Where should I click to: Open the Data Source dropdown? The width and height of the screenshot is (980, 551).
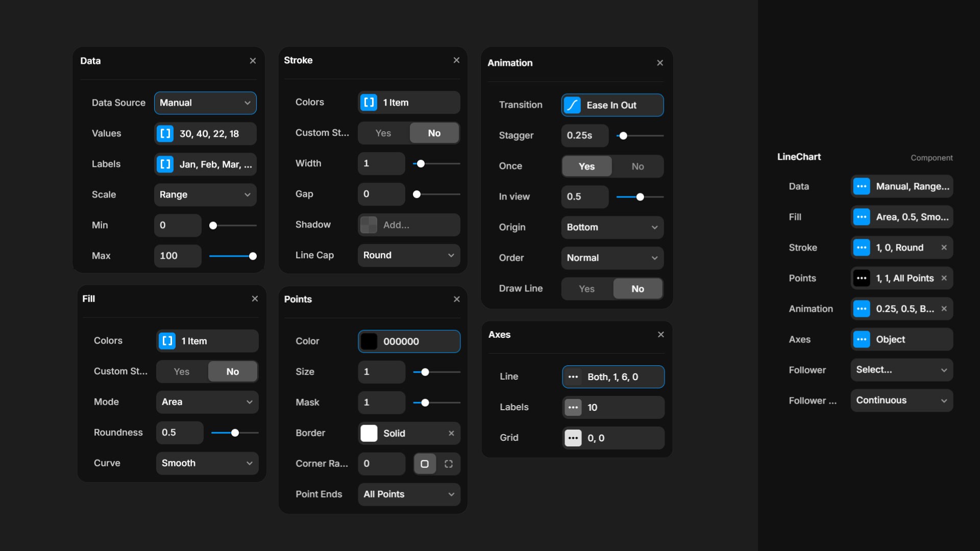tap(205, 103)
